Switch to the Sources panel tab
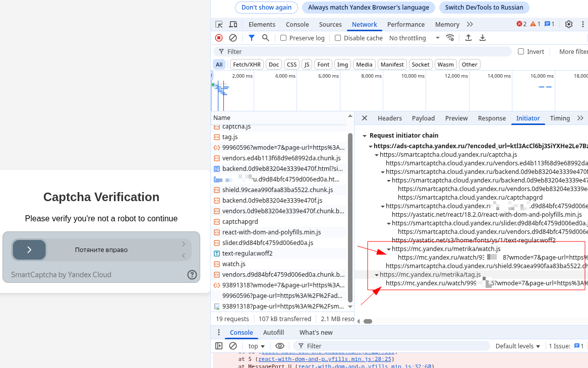Screen dimensions: 588x368 point(330,24)
